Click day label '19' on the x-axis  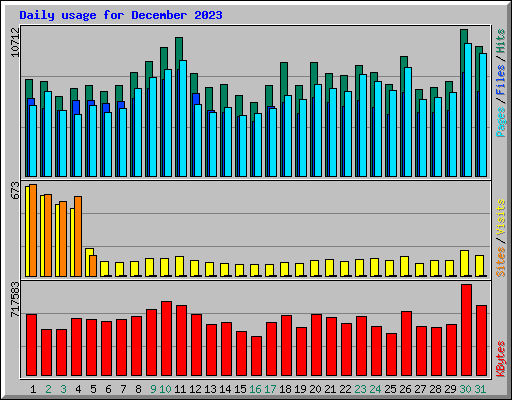tap(300, 389)
